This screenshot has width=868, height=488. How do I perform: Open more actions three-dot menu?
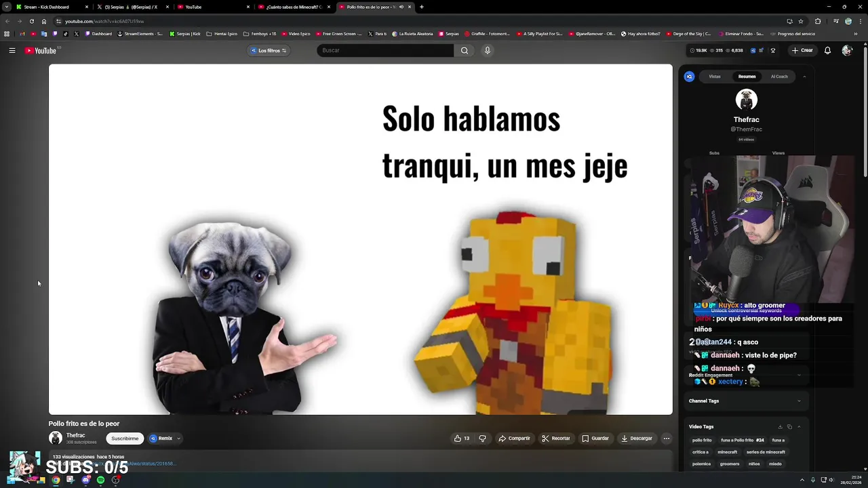(x=667, y=439)
